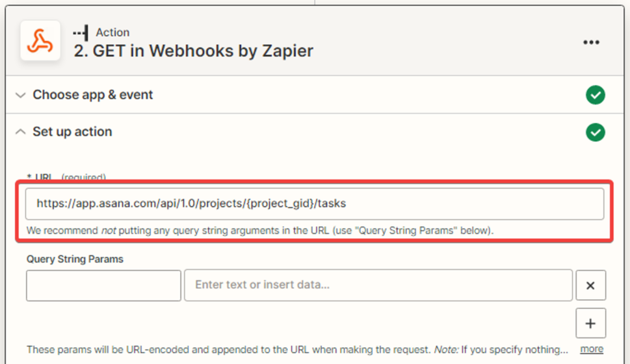Expand the Choose app & event chevron

click(21, 95)
